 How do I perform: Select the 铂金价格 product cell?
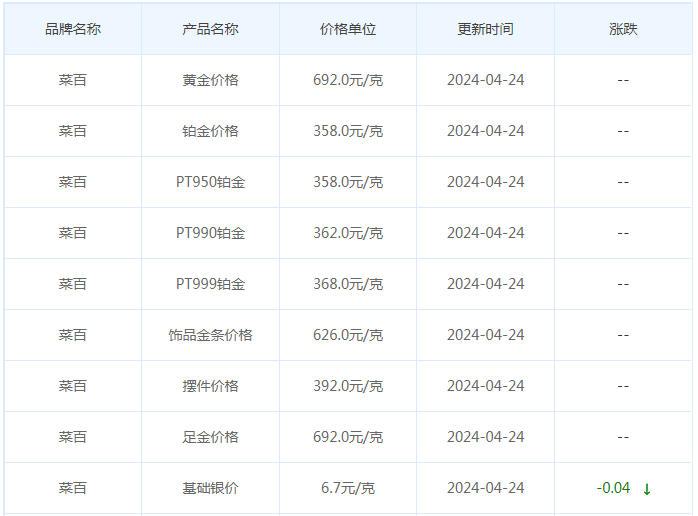[210, 131]
